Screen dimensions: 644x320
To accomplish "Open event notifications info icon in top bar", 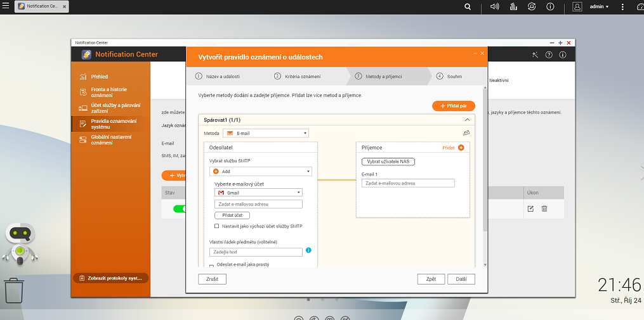I will tap(550, 6).
